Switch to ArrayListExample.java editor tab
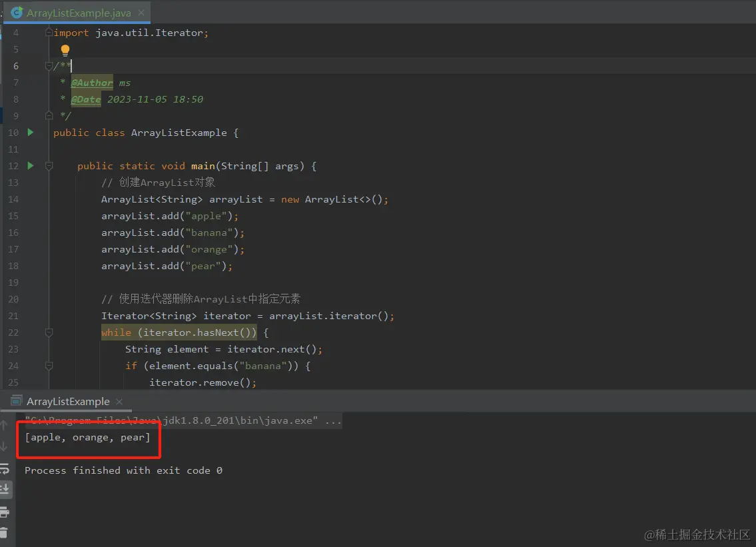The height and width of the screenshot is (547, 756). 79,13
